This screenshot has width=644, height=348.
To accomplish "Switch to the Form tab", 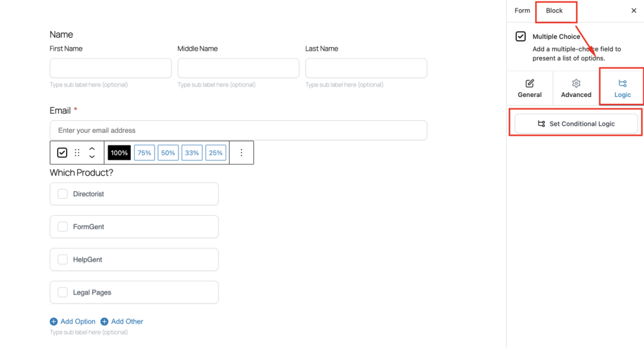I will [x=522, y=11].
